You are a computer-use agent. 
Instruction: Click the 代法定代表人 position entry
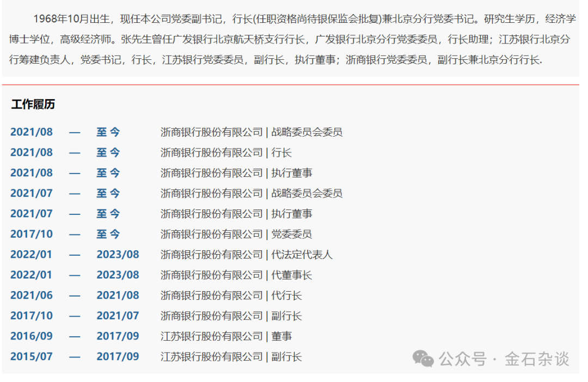point(302,255)
